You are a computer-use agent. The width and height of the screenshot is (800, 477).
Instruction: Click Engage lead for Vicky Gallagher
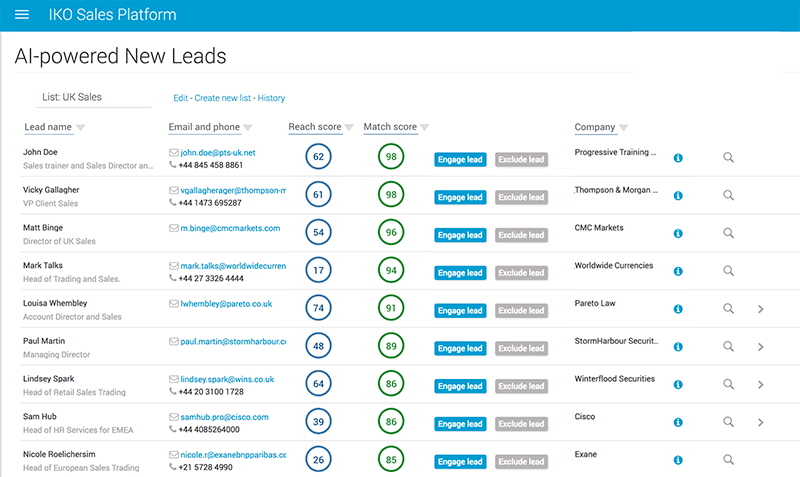460,197
